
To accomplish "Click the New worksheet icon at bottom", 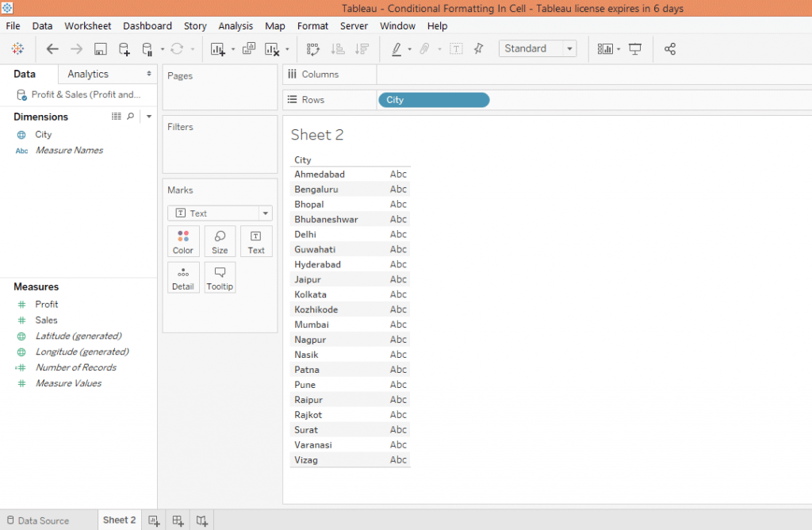I will (155, 520).
